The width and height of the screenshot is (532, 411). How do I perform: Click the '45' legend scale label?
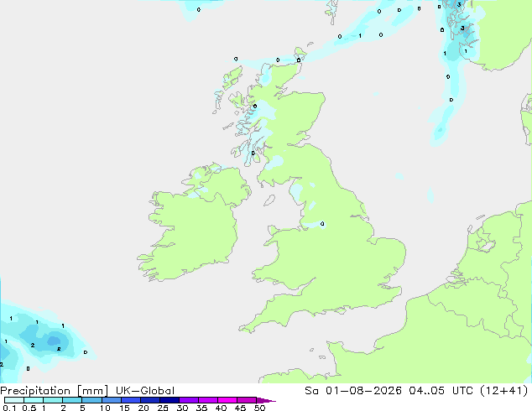coord(240,408)
